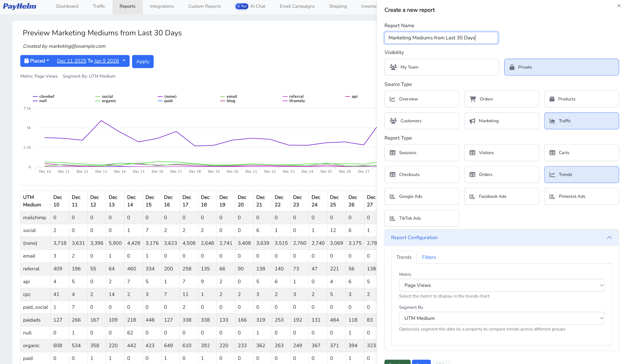Click the Dec 11 2025 date link

coord(72,61)
